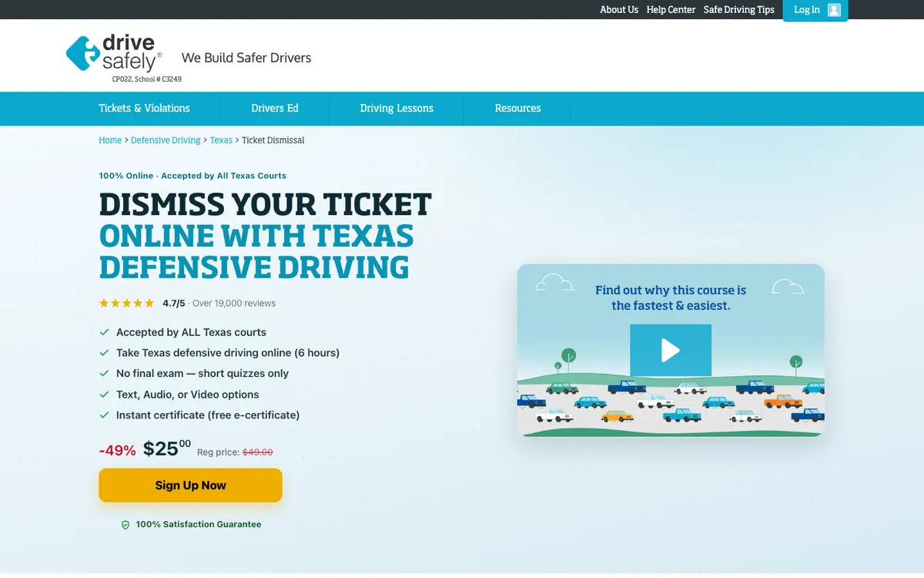Click the '-49%' discount text
Image resolution: width=924 pixels, height=578 pixels.
(117, 450)
